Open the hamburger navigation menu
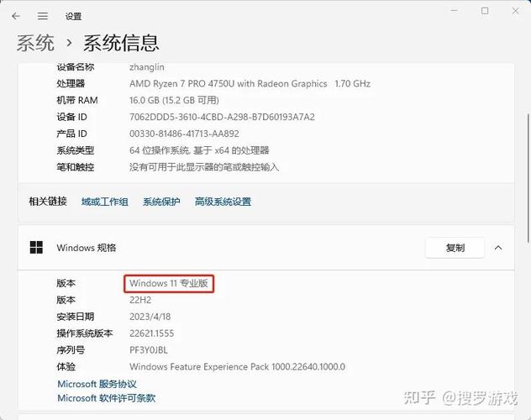Screen dimensions: 531x420 click(43, 16)
